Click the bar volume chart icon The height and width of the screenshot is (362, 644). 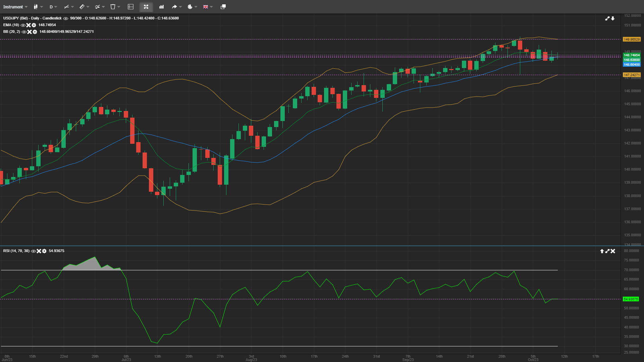[x=161, y=7]
